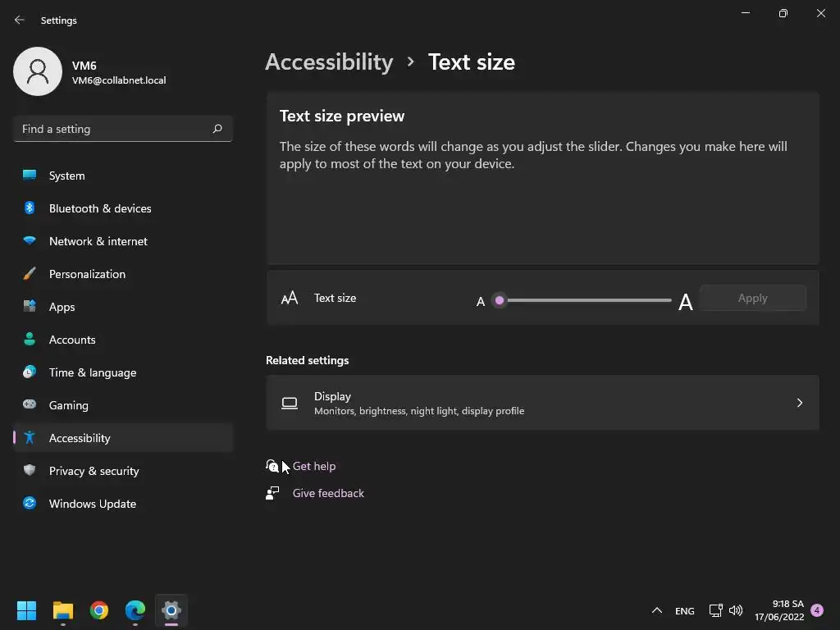Open the Windows Start menu

(27, 610)
